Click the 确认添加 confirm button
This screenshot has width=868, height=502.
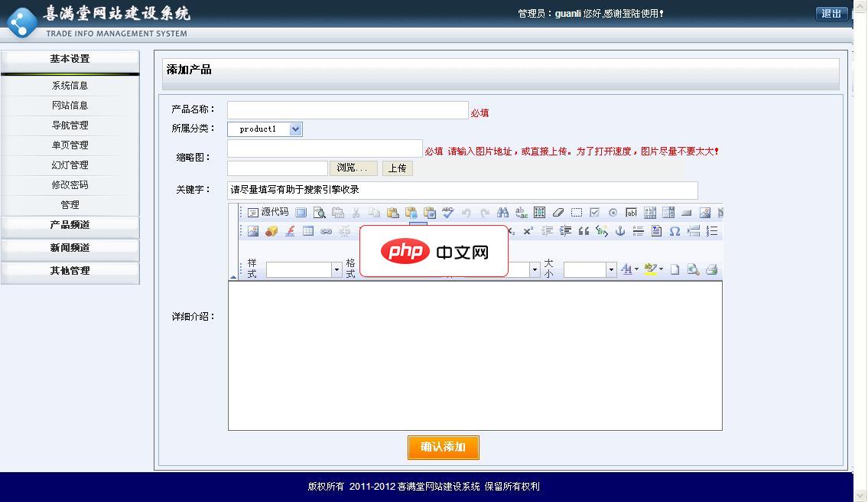444,447
